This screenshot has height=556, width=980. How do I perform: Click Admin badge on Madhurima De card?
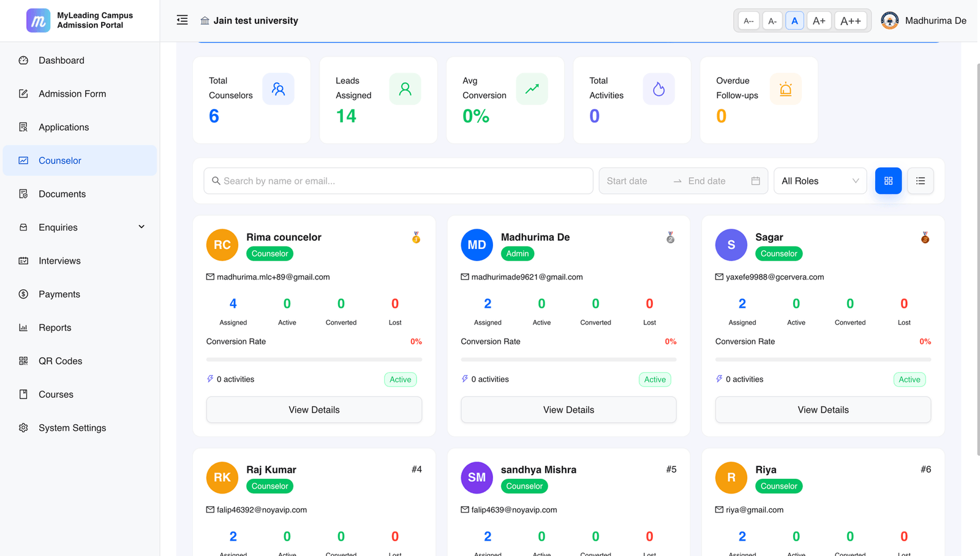click(518, 254)
